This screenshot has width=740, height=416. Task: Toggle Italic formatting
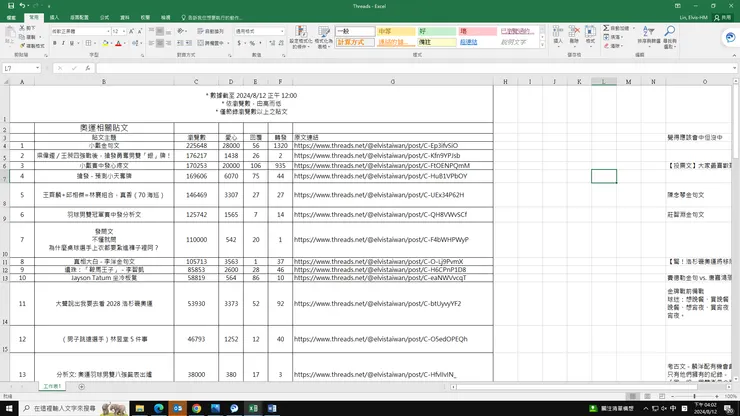click(x=63, y=43)
